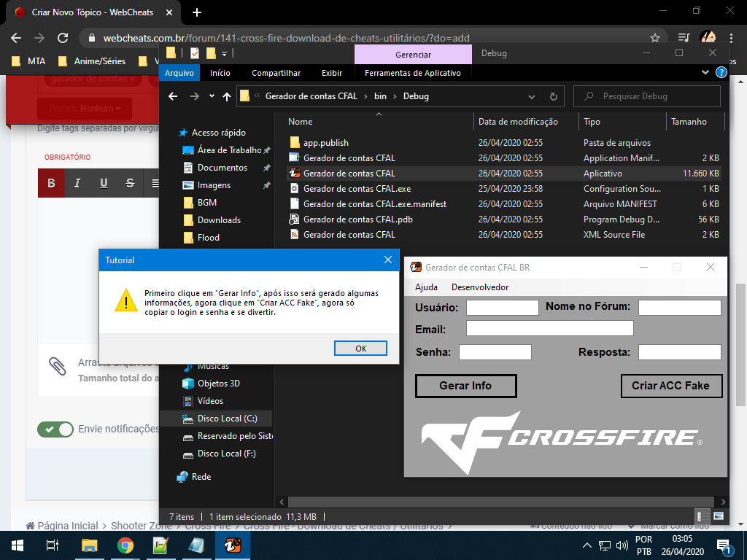
Task: Click the paperclip attachment icon
Action: (x=58, y=366)
